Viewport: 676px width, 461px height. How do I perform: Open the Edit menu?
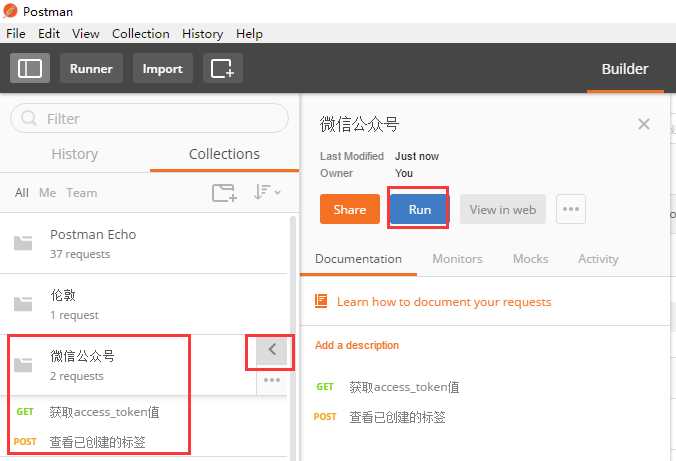click(x=49, y=34)
